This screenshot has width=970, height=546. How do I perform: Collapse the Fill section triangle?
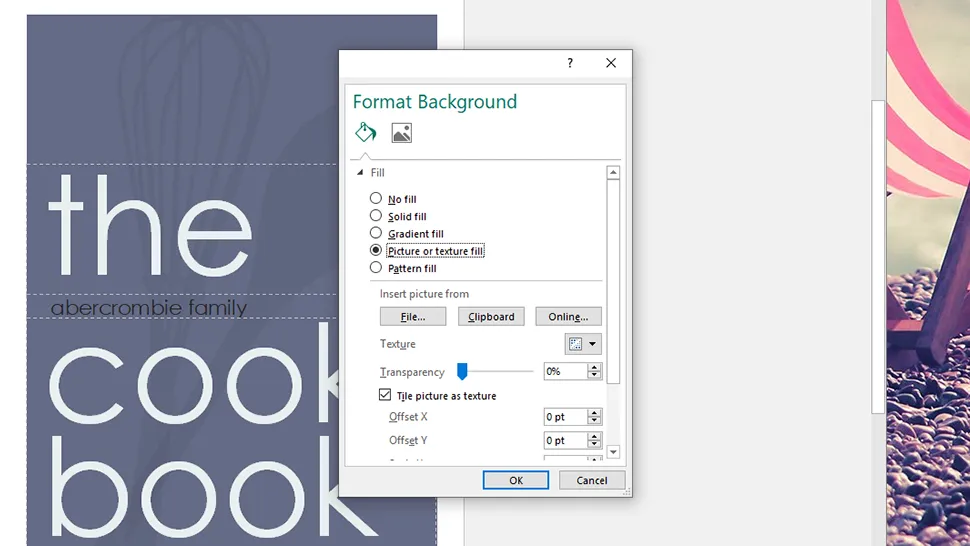point(360,173)
